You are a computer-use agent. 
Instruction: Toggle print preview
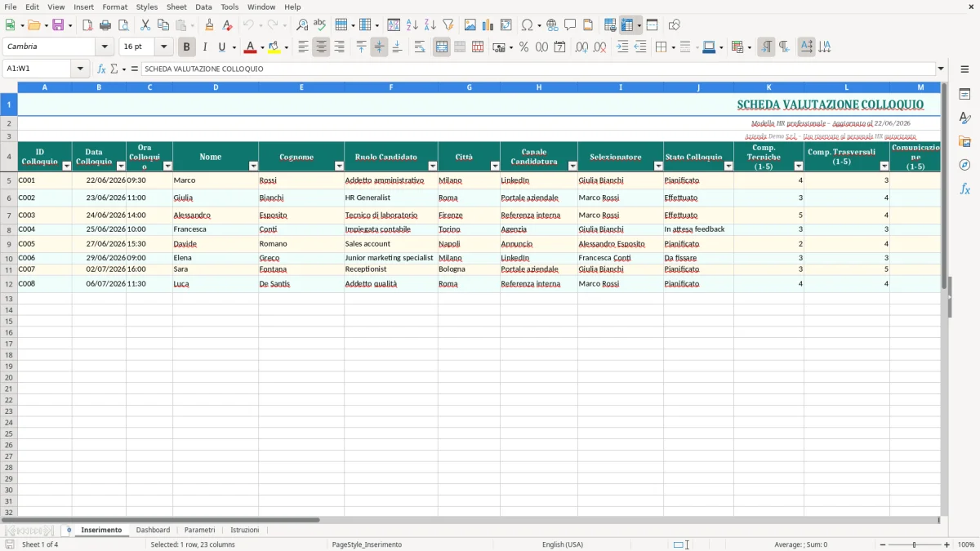click(x=123, y=25)
